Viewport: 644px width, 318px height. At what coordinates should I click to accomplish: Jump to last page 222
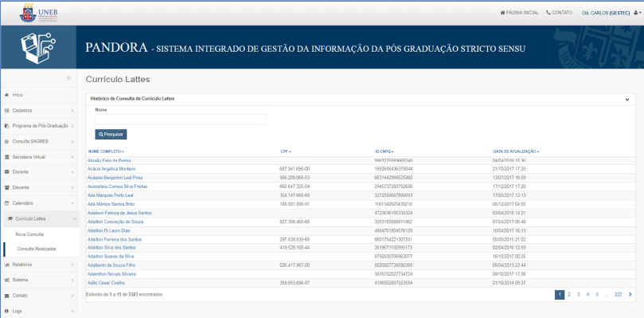pos(618,294)
